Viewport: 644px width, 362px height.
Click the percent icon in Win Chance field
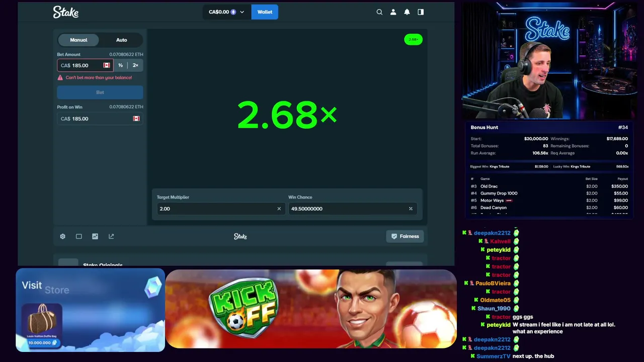point(411,209)
